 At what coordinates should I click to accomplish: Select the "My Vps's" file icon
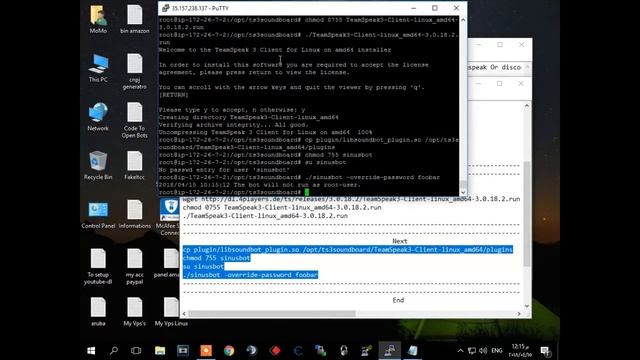(135, 312)
